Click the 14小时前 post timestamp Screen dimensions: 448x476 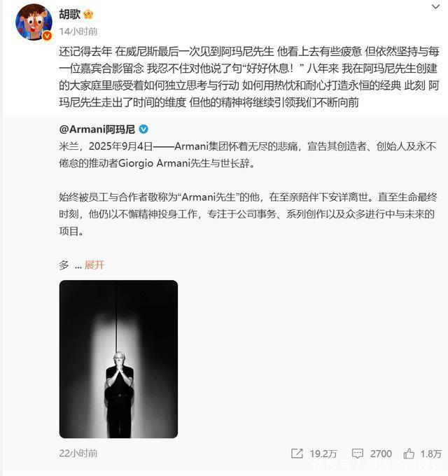(x=78, y=31)
